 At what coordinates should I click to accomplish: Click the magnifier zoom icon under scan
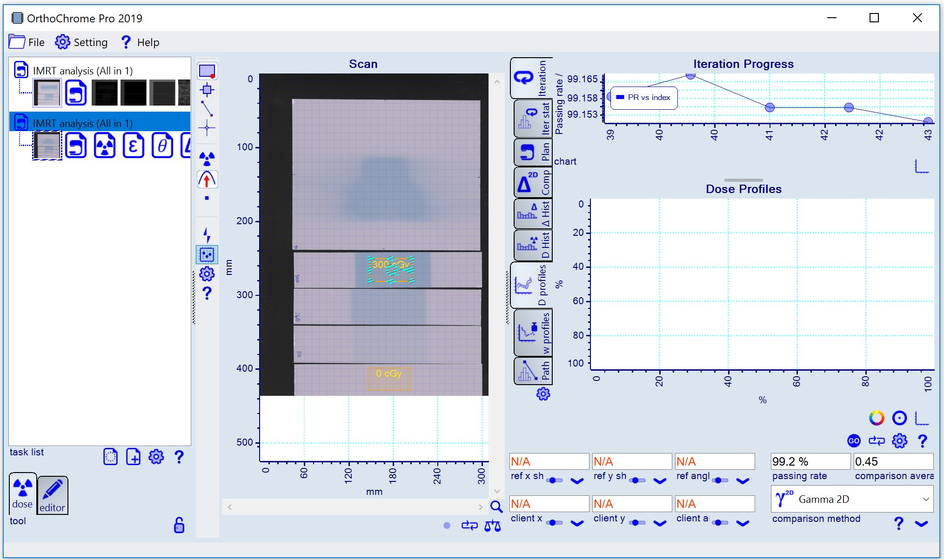(496, 507)
